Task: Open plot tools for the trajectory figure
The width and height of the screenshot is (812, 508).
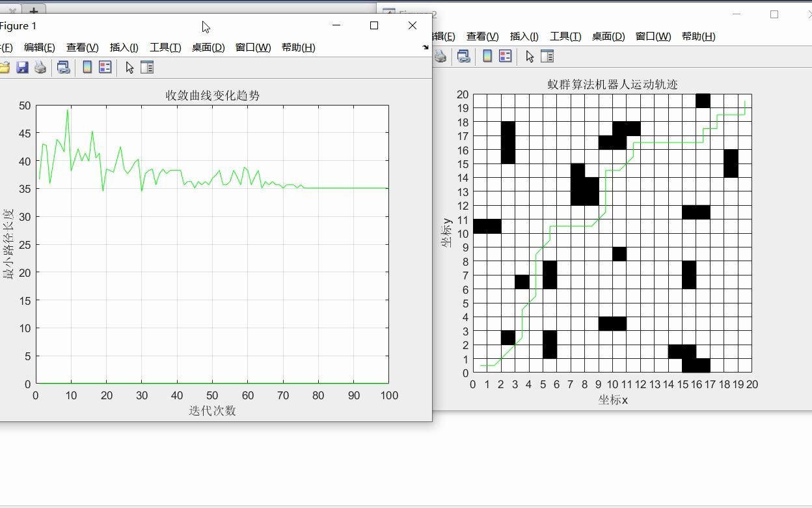Action: (547, 56)
